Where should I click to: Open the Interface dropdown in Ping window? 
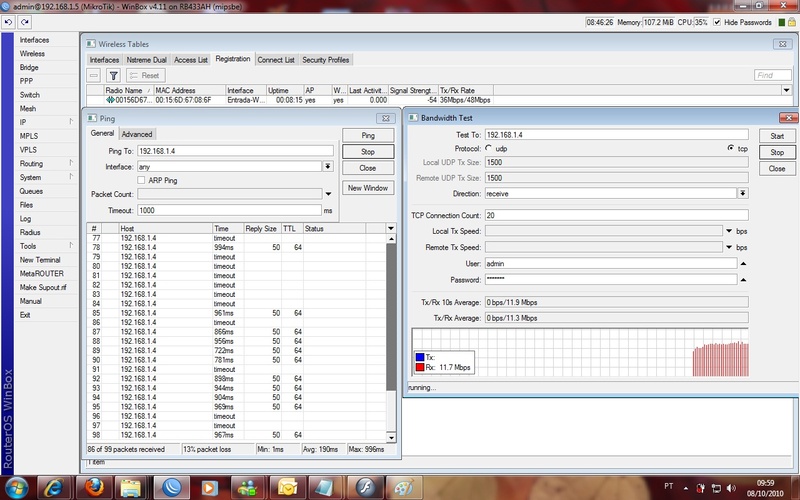[x=328, y=166]
